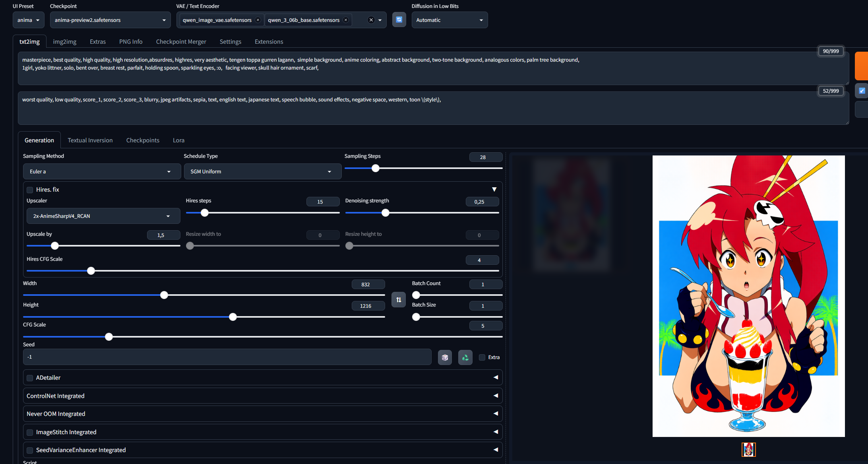Expand ImageStitch Integrated section arrow
Viewport: 868px width, 464px height.
coord(496,432)
